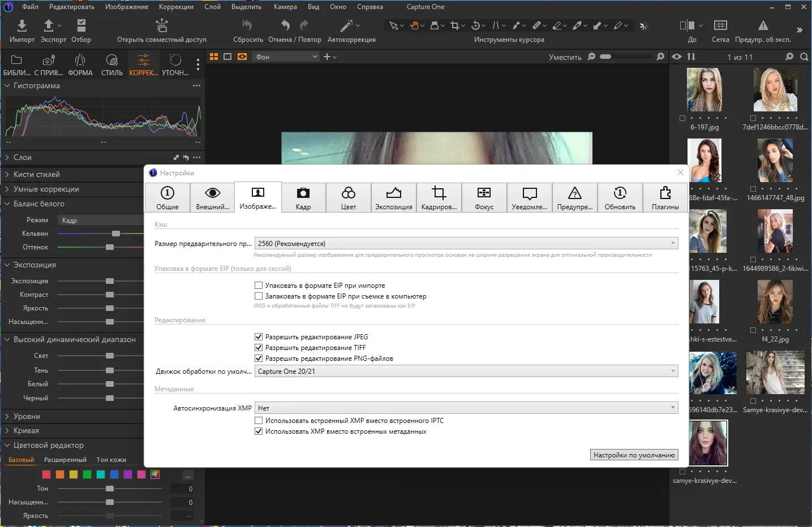Click the Экспорт toolbar icon
Screen dimensions: 812x527
click(x=49, y=26)
